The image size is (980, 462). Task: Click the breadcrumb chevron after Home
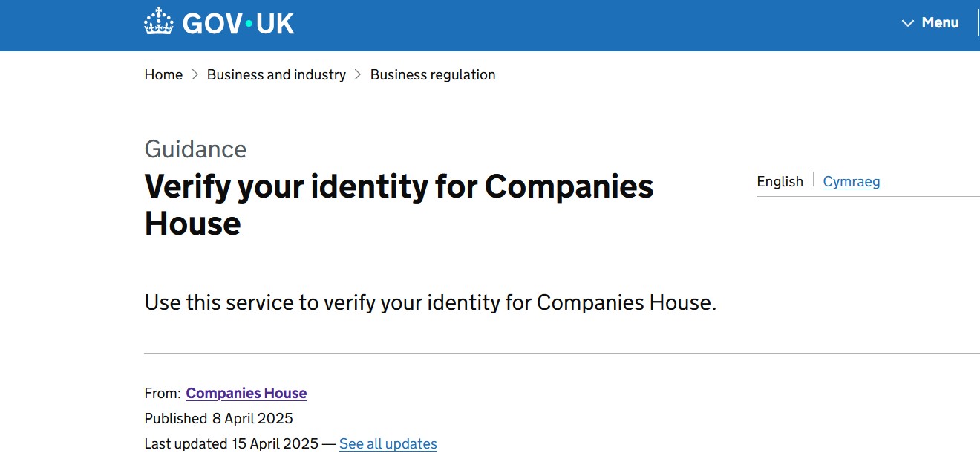[195, 74]
